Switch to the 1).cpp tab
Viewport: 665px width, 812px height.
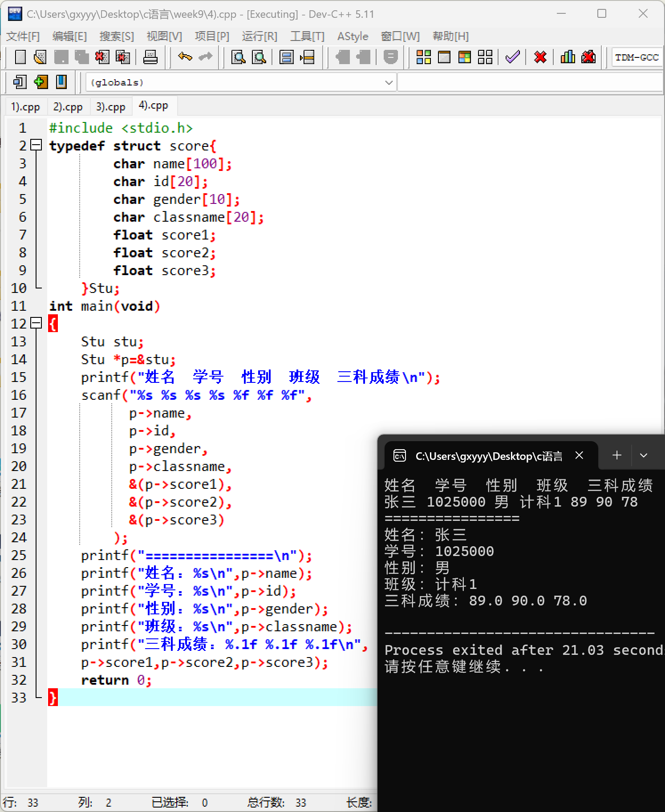(25, 107)
